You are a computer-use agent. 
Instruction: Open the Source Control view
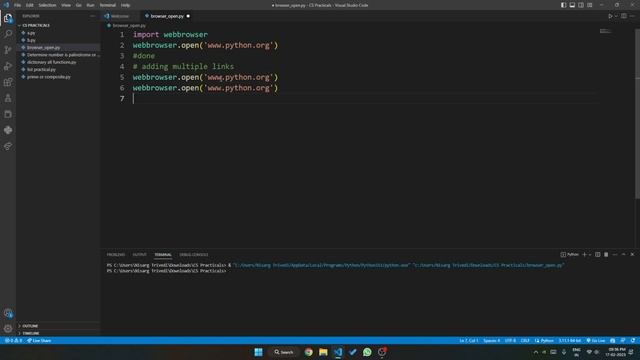point(8,50)
